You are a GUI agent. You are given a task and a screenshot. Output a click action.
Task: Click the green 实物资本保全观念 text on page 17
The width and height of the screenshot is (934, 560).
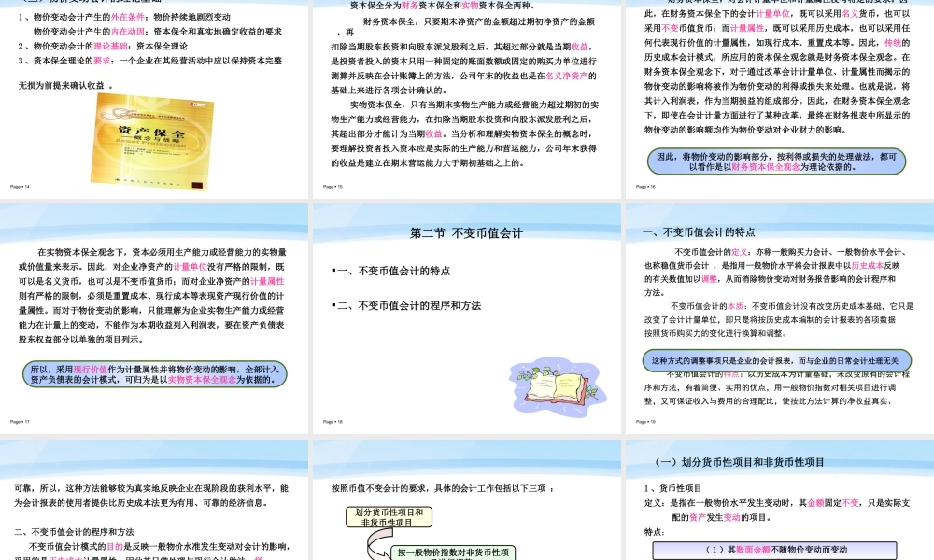(201, 378)
